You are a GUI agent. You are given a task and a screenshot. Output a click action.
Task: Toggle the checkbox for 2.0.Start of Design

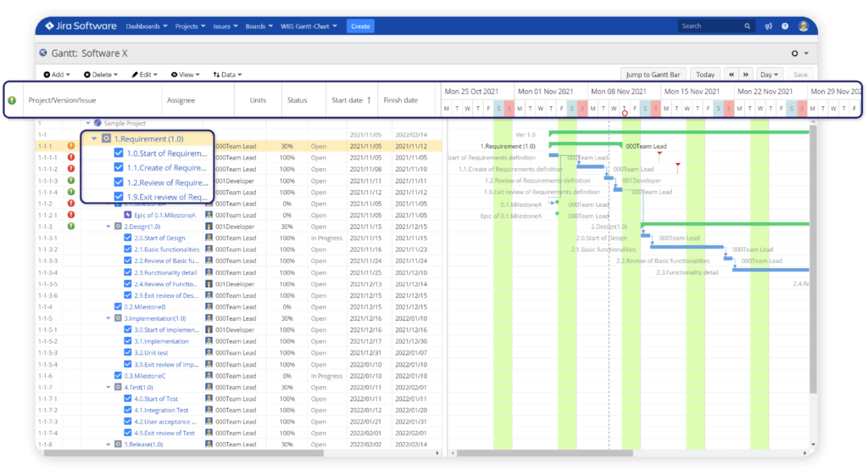coord(128,238)
